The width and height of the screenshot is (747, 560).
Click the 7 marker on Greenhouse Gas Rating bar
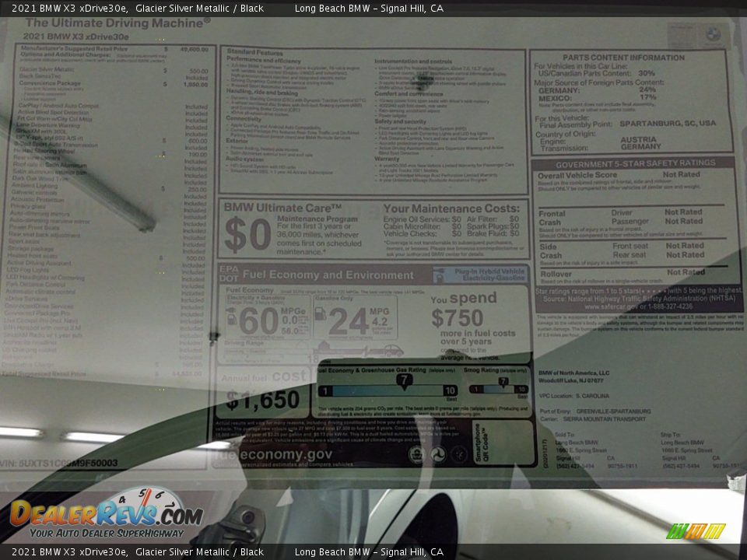coord(404,380)
